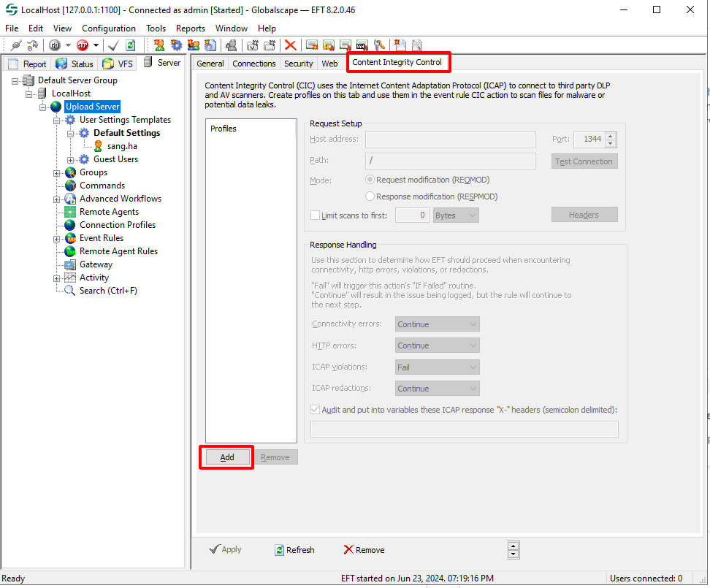The width and height of the screenshot is (710, 588).
Task: Open the ICAP violations dropdown
Action: (437, 367)
